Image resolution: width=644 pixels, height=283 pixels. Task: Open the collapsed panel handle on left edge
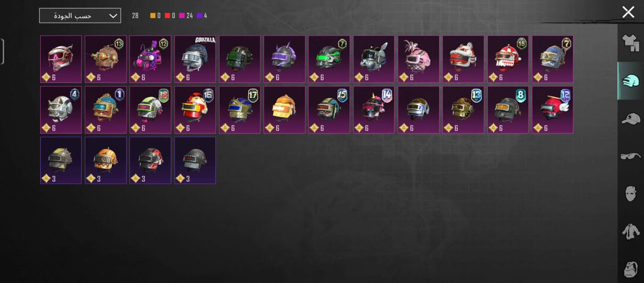click(2, 51)
